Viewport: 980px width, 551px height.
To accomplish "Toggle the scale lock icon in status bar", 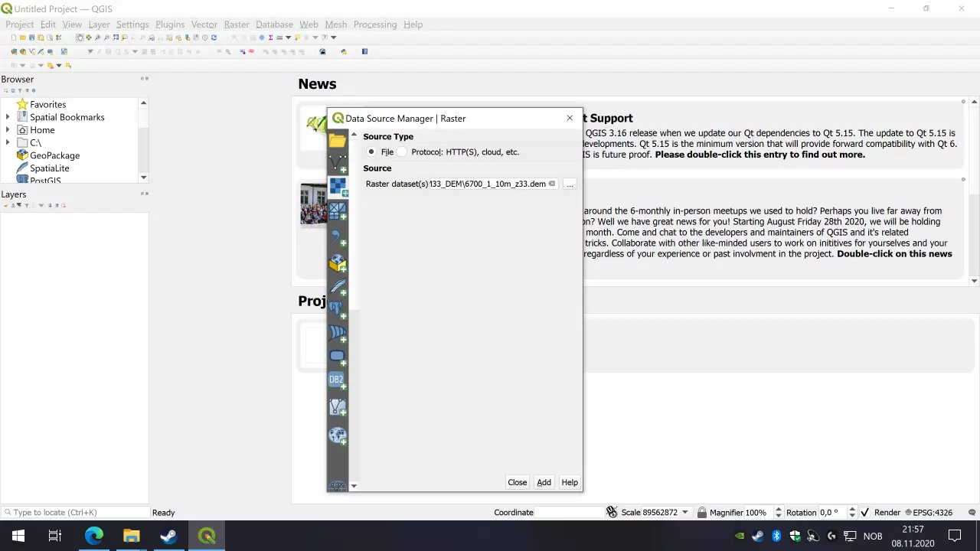I will [x=702, y=513].
